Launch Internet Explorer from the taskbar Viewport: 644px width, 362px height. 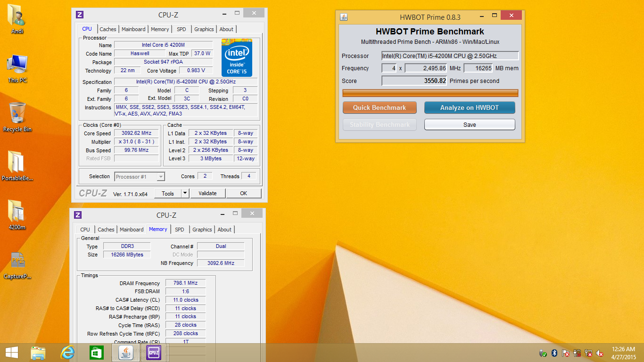click(x=67, y=353)
